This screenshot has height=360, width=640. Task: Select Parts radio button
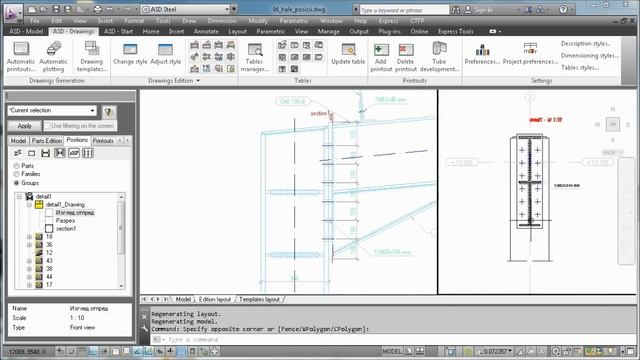coord(17,166)
